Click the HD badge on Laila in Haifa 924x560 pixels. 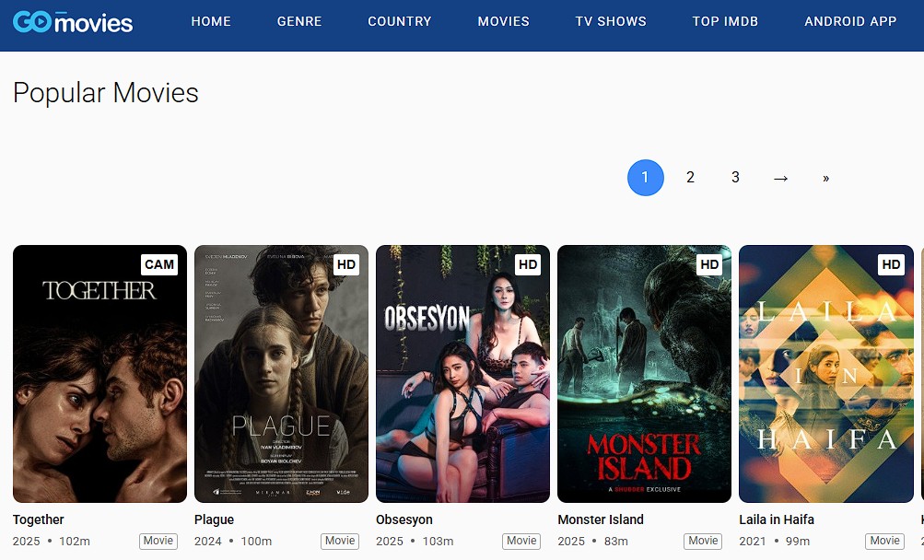pyautogui.click(x=891, y=264)
